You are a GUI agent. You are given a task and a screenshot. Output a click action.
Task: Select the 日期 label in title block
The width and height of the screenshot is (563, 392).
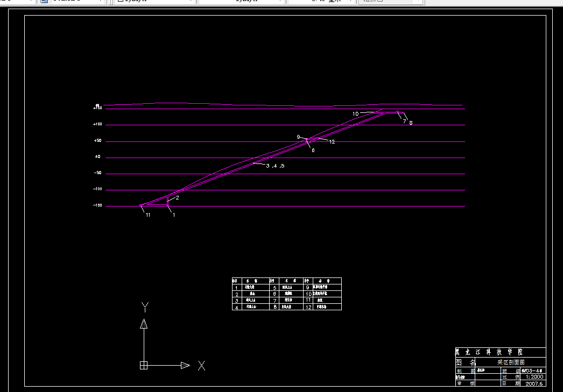[x=511, y=383]
